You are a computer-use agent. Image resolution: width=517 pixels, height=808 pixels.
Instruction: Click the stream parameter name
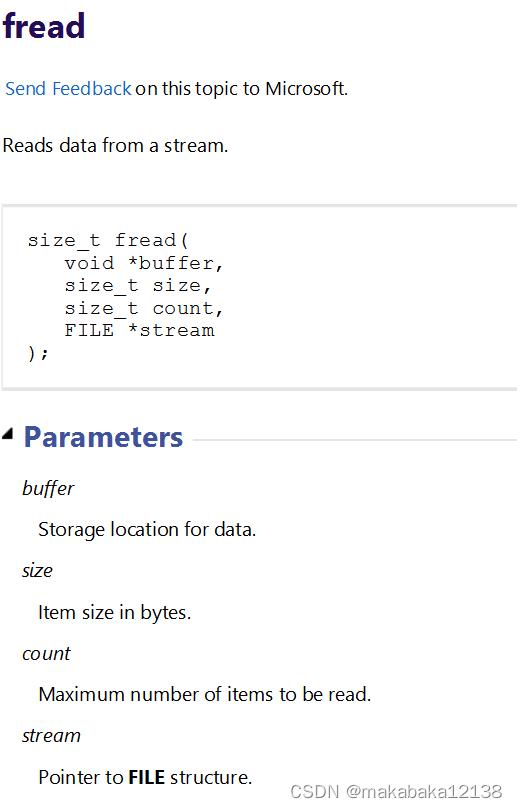click(x=52, y=736)
